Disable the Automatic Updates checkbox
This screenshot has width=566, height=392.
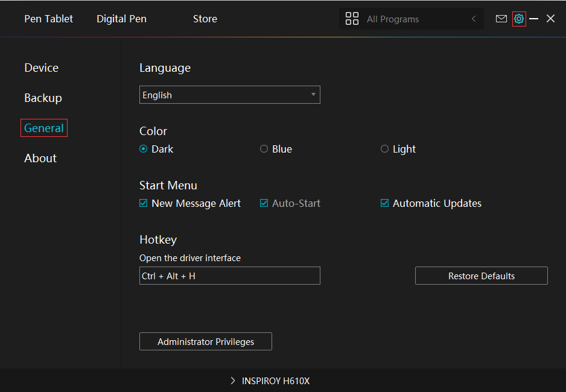(x=384, y=203)
